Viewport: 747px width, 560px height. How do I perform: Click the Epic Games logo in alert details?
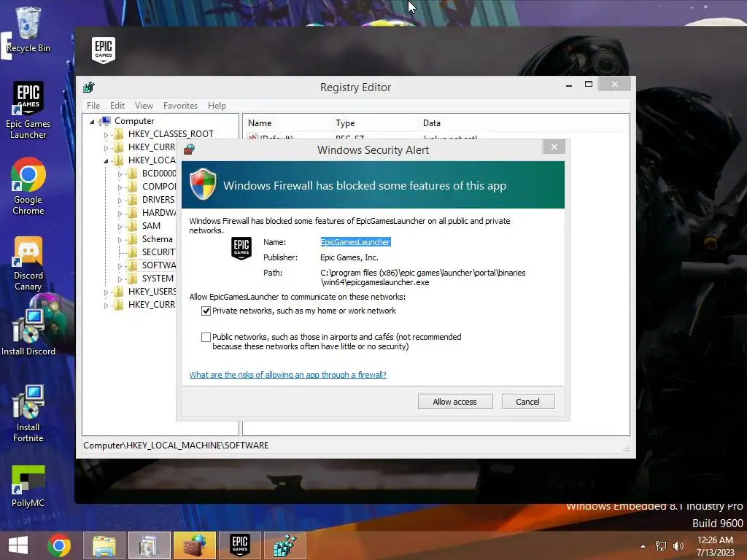241,248
